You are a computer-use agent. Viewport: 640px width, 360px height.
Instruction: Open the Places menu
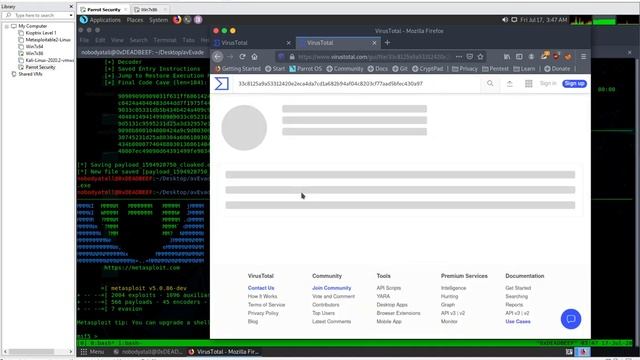(135, 20)
